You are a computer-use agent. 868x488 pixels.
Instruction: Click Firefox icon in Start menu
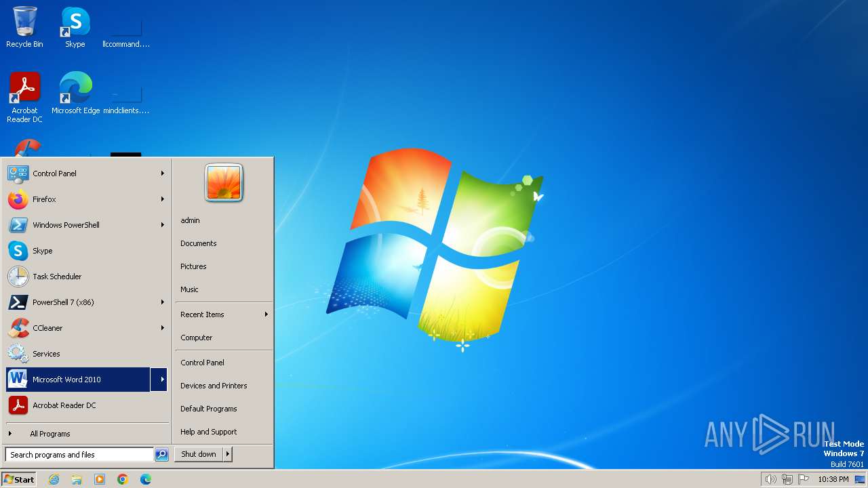pyautogui.click(x=18, y=199)
